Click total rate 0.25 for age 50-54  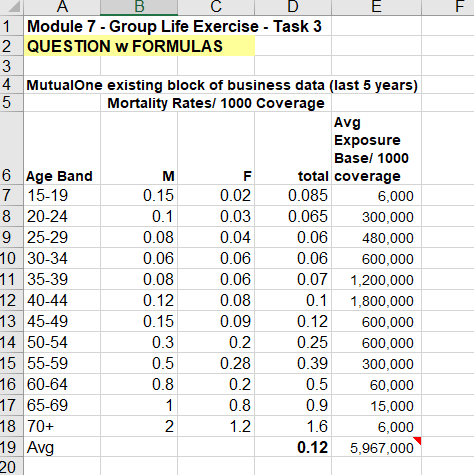tap(293, 342)
